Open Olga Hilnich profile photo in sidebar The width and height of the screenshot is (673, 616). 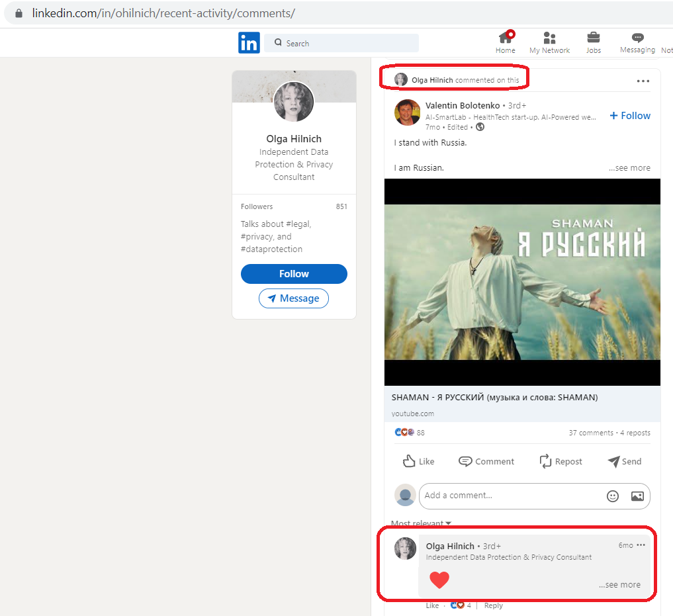[x=294, y=102]
